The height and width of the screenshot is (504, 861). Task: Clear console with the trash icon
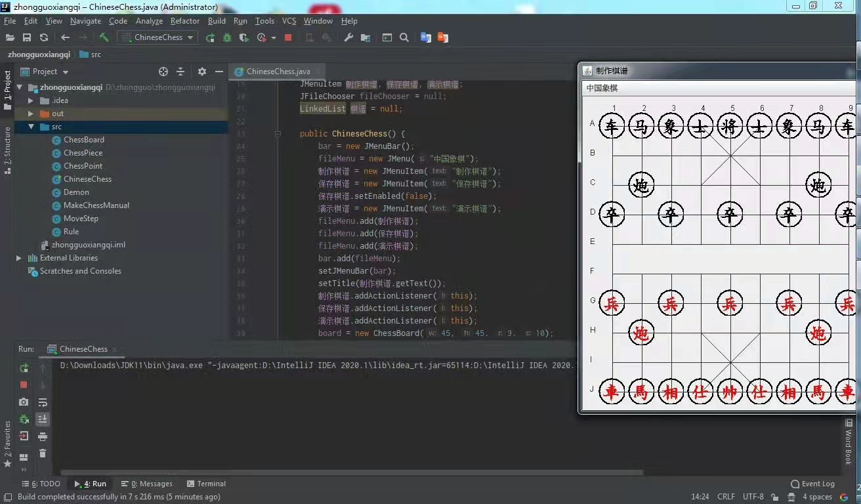tap(43, 453)
